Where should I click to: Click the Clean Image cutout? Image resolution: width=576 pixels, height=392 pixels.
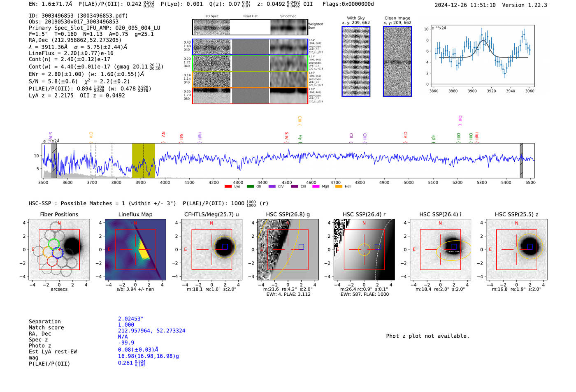tap(397, 61)
